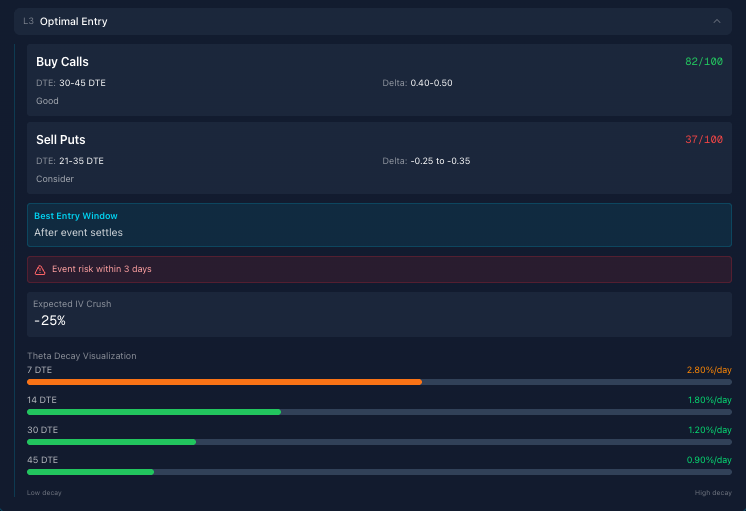Image resolution: width=746 pixels, height=511 pixels.
Task: Open the Sell Puts strategy card
Action: coord(379,158)
